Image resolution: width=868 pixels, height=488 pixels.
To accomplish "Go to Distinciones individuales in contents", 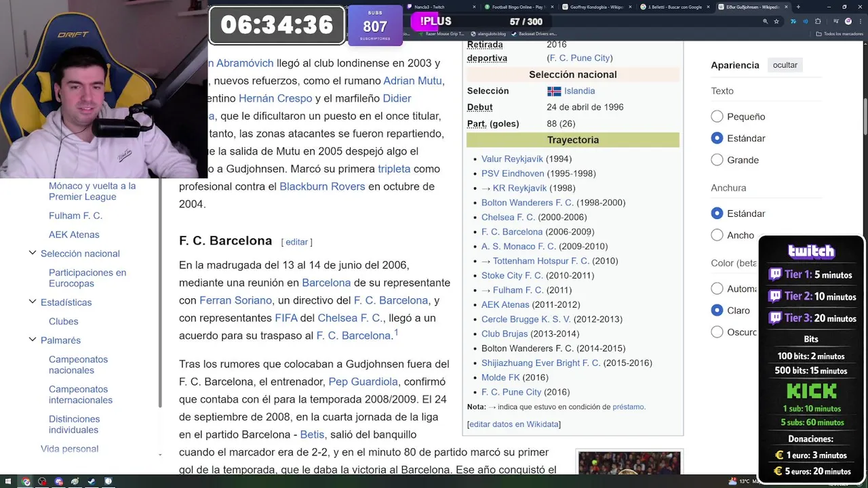I will coord(74,424).
